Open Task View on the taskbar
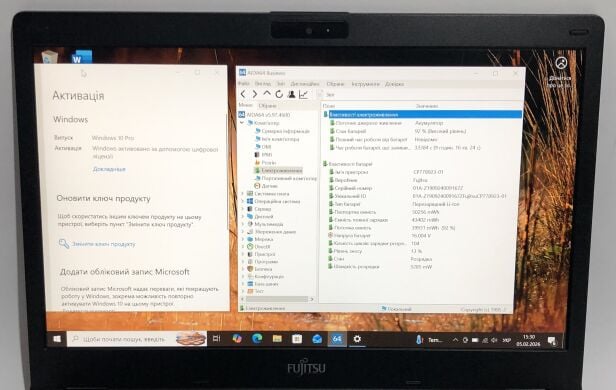The height and width of the screenshot is (390, 616). point(216,339)
